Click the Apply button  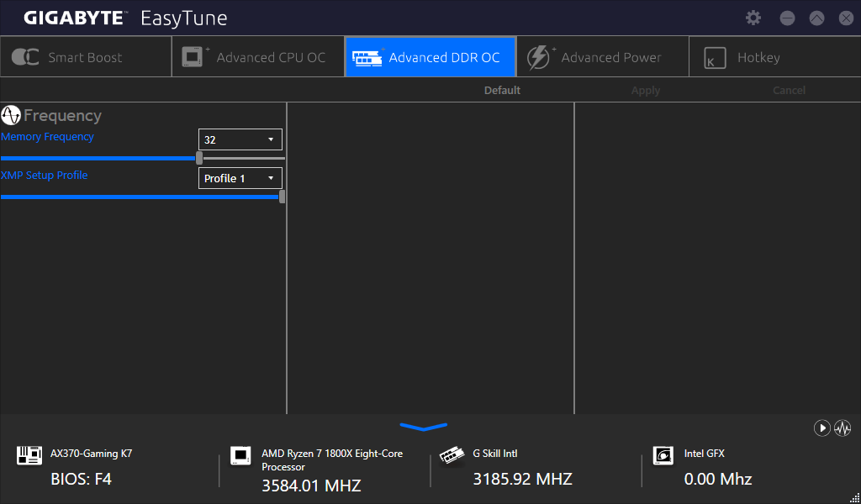[x=646, y=91]
